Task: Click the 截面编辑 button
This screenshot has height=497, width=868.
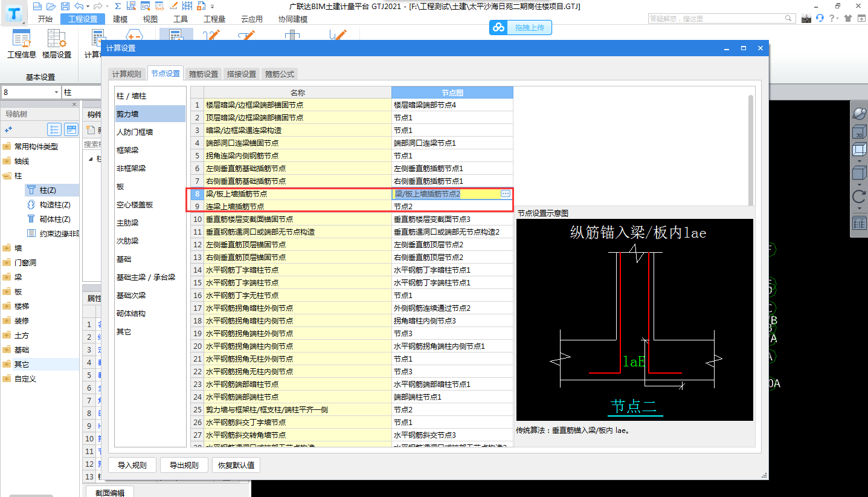Action: click(109, 492)
